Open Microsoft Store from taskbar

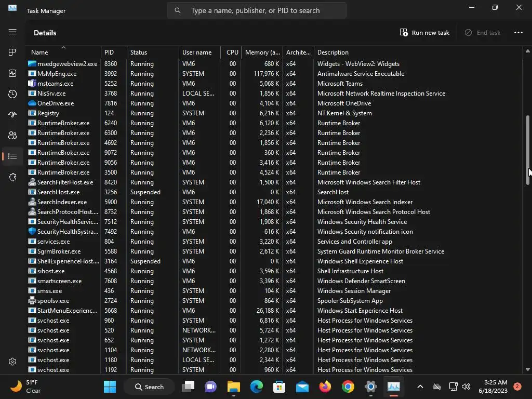(x=279, y=387)
